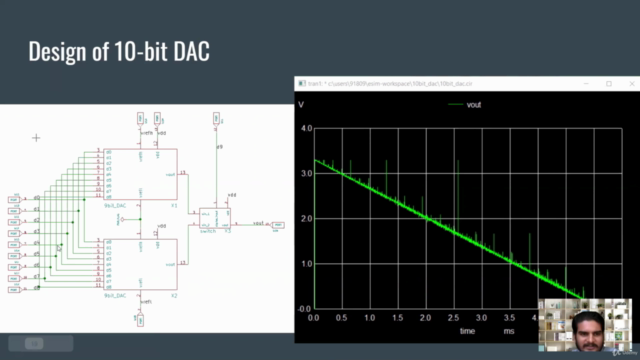Click the plot window title path text
The height and width of the screenshot is (360, 640).
click(390, 83)
